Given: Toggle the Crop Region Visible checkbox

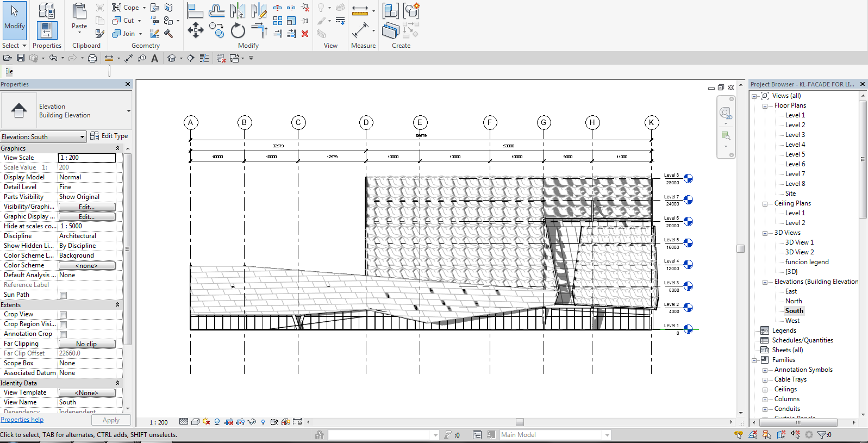Looking at the screenshot, I should coord(64,325).
